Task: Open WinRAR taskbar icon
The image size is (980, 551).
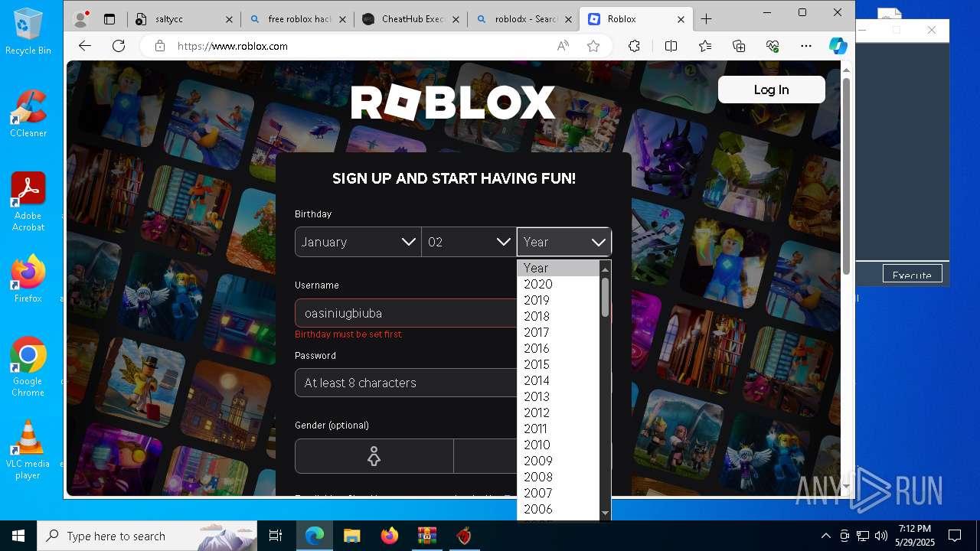Action: (426, 536)
